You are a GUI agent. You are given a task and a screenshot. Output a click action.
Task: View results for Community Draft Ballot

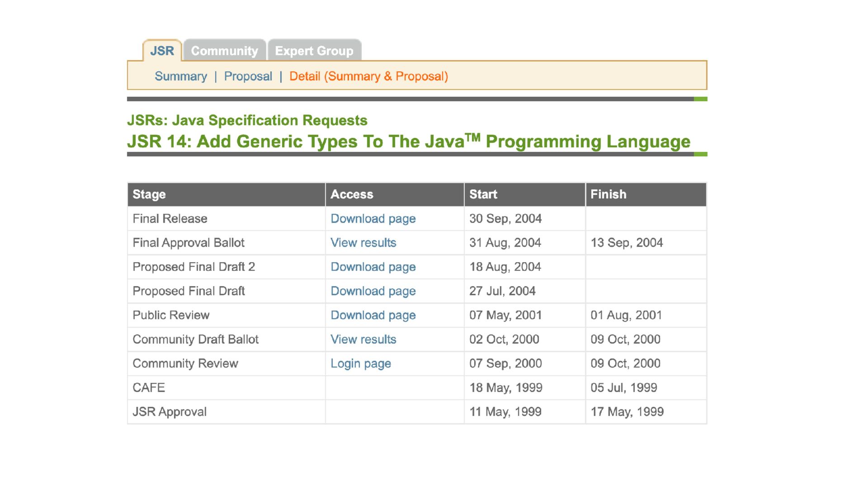pos(363,339)
